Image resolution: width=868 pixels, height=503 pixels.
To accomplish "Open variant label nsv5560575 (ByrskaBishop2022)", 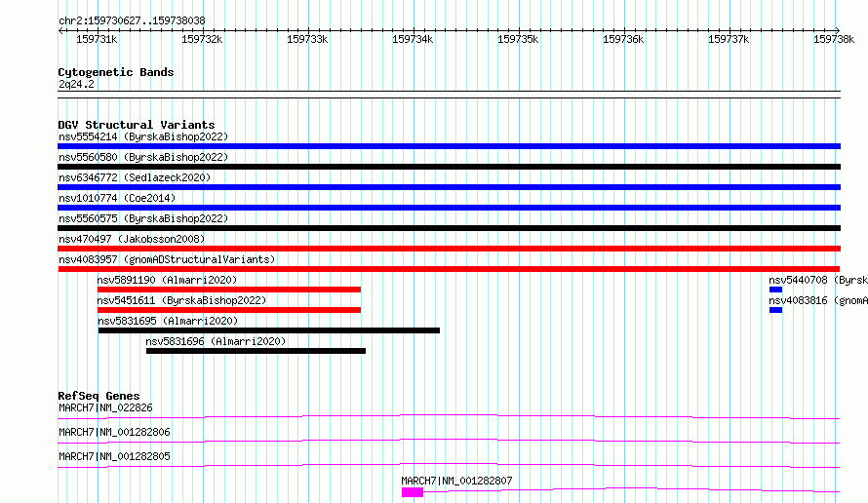I will click(x=143, y=218).
